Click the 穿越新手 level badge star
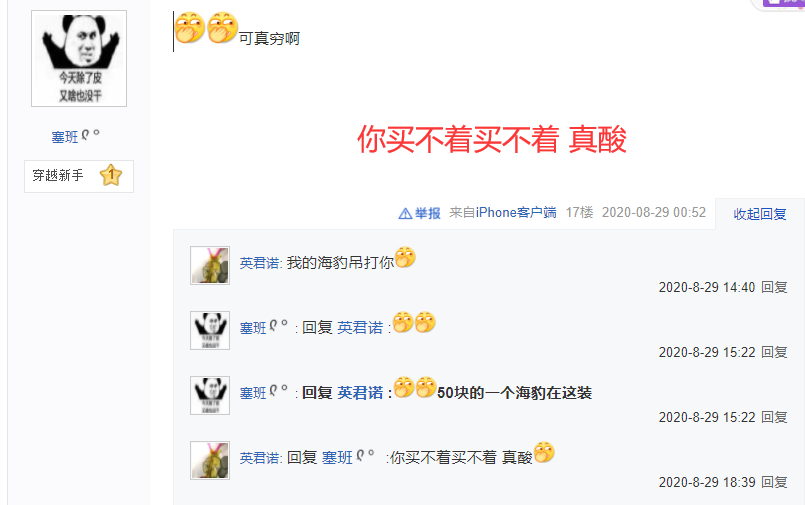This screenshot has height=505, width=805. [x=111, y=176]
